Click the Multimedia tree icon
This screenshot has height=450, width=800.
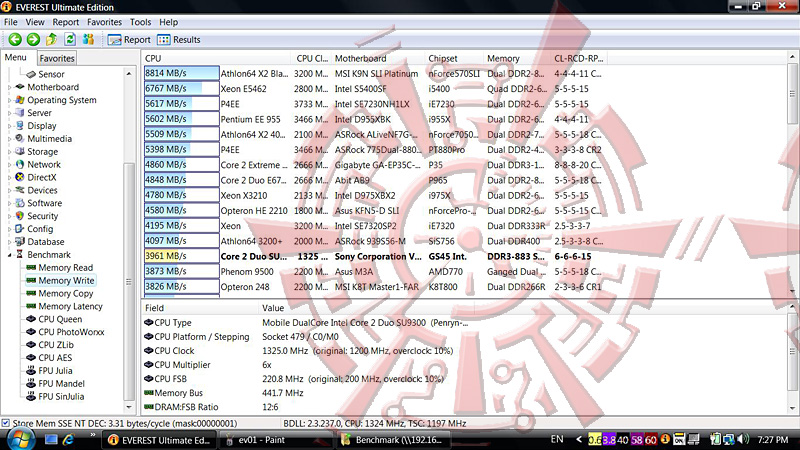pyautogui.click(x=20, y=138)
